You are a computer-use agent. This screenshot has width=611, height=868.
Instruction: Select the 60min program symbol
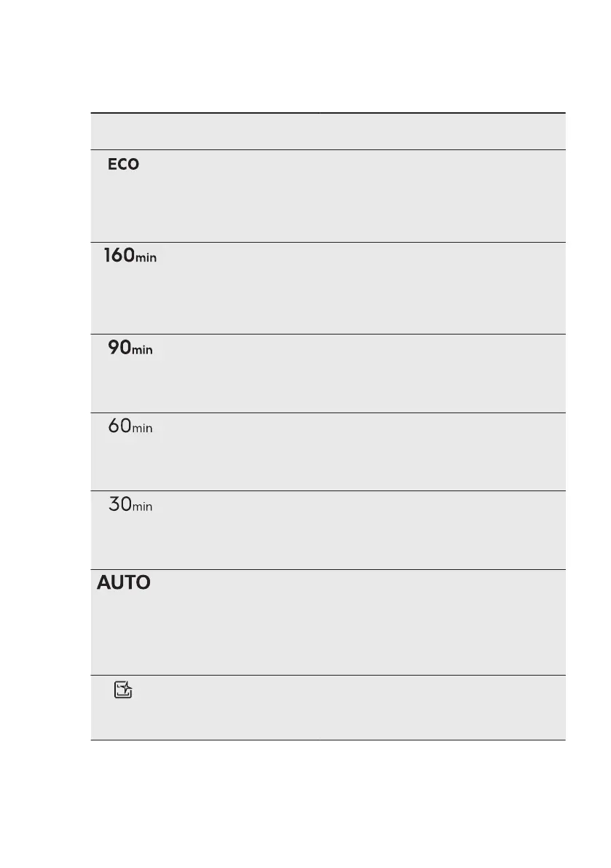130,426
